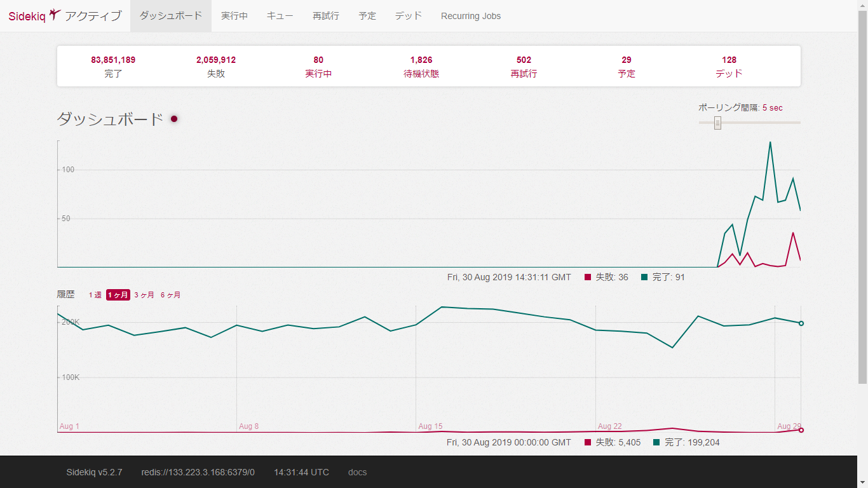Click the Sidekiq karate logo icon

(x=55, y=15)
